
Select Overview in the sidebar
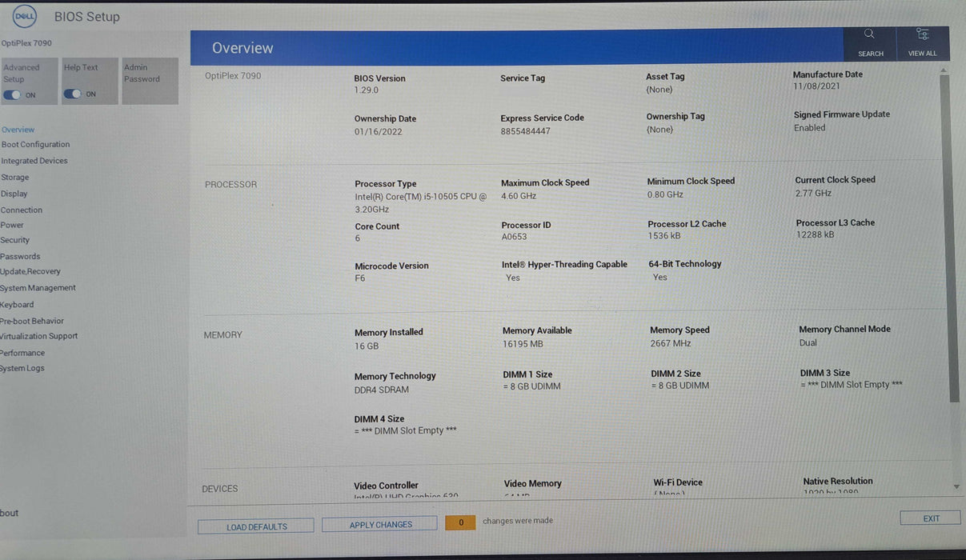click(x=18, y=130)
